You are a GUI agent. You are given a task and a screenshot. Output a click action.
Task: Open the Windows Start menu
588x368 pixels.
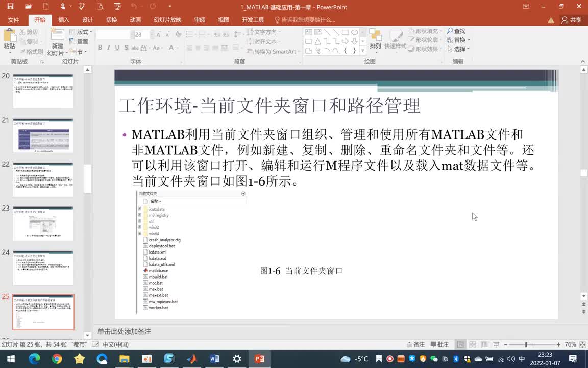click(x=11, y=359)
